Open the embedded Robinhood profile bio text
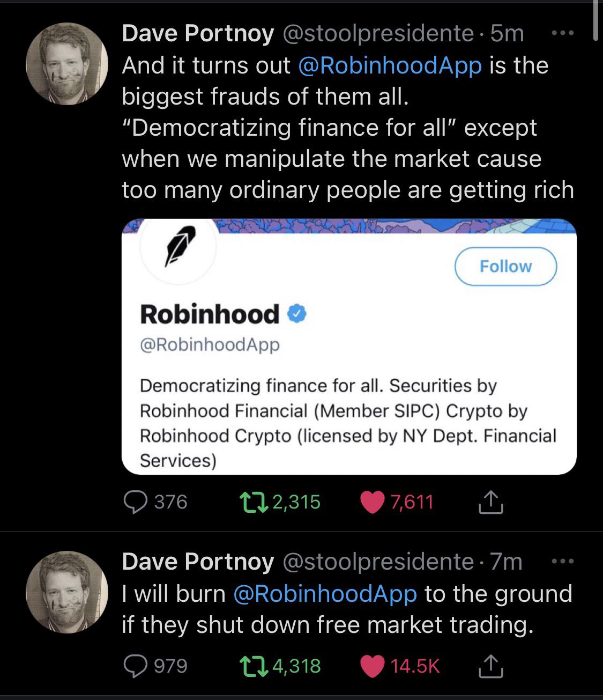603x700 pixels. (x=347, y=423)
